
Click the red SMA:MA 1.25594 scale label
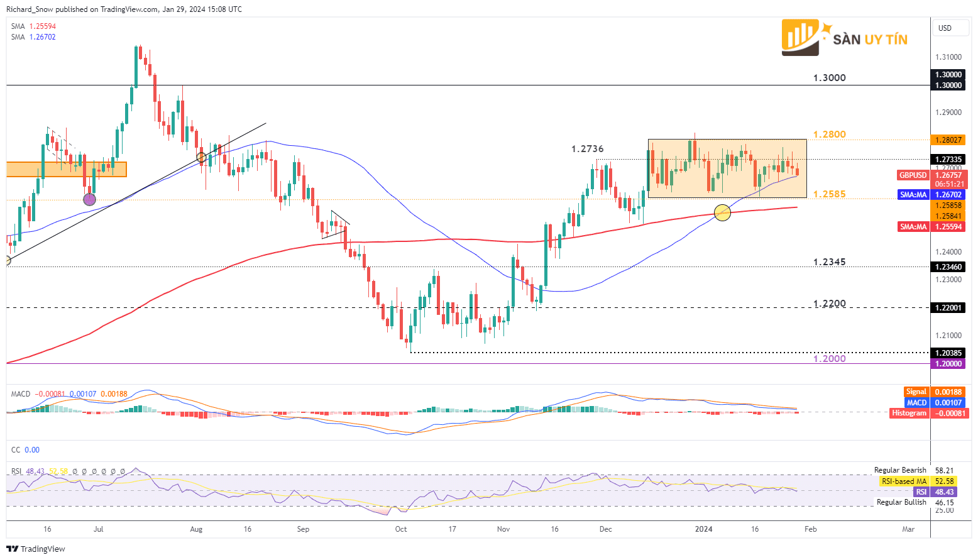point(931,227)
